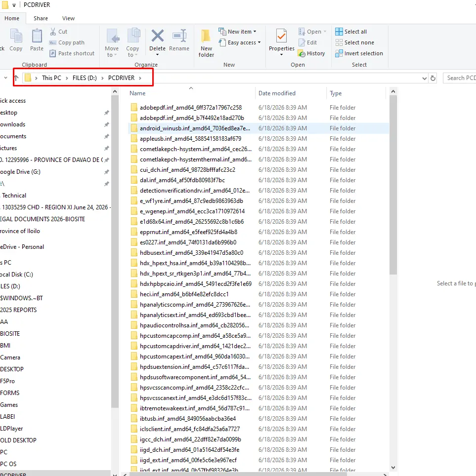The width and height of the screenshot is (476, 476).
Task: Click PCDRIVER in address breadcrumb
Action: click(121, 78)
